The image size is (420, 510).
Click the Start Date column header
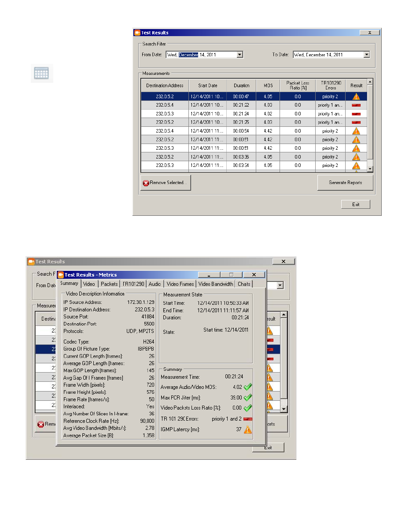tap(208, 85)
